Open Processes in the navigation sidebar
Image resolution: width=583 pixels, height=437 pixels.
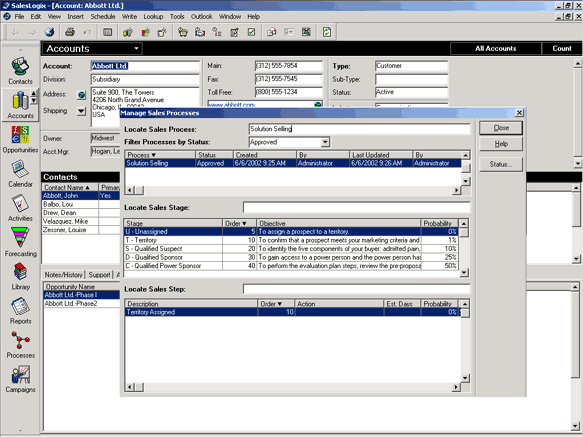tap(20, 345)
